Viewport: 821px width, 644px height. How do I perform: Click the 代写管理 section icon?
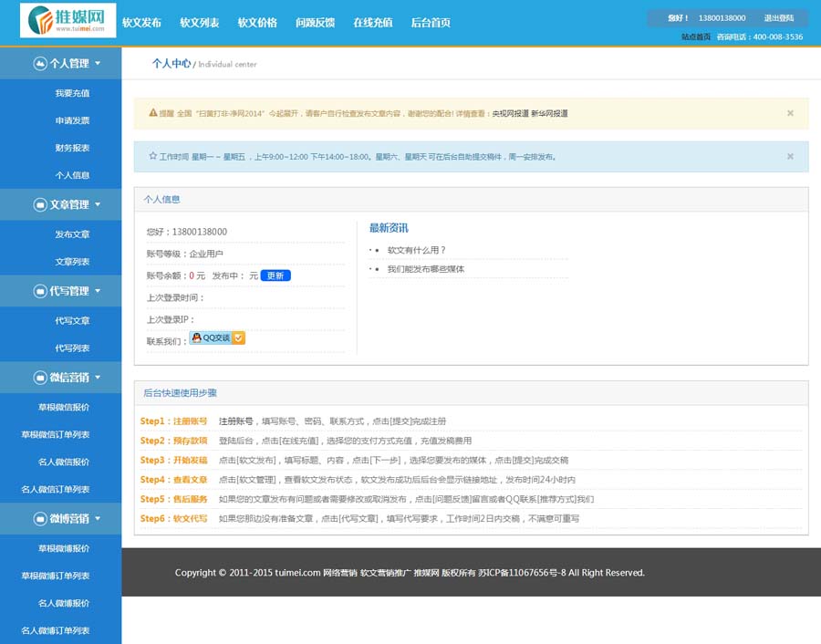coord(40,291)
